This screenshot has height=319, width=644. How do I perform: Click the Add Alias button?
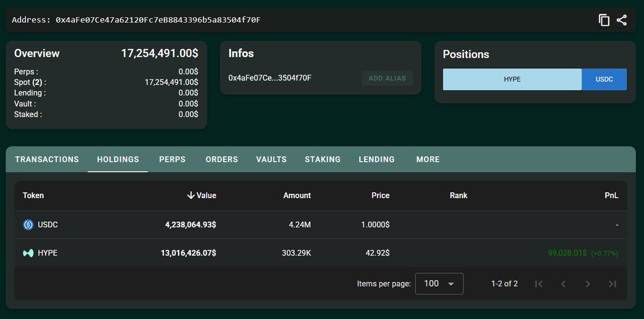[387, 78]
